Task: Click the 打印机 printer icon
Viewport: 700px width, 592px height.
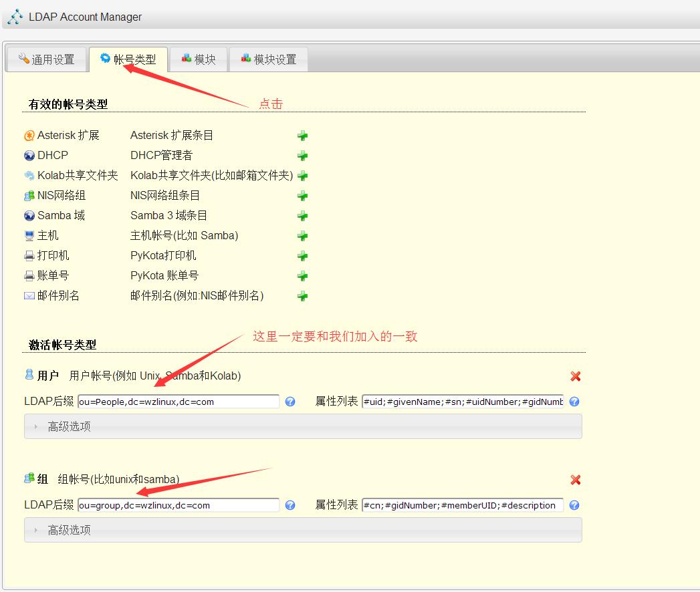Action: point(29,256)
